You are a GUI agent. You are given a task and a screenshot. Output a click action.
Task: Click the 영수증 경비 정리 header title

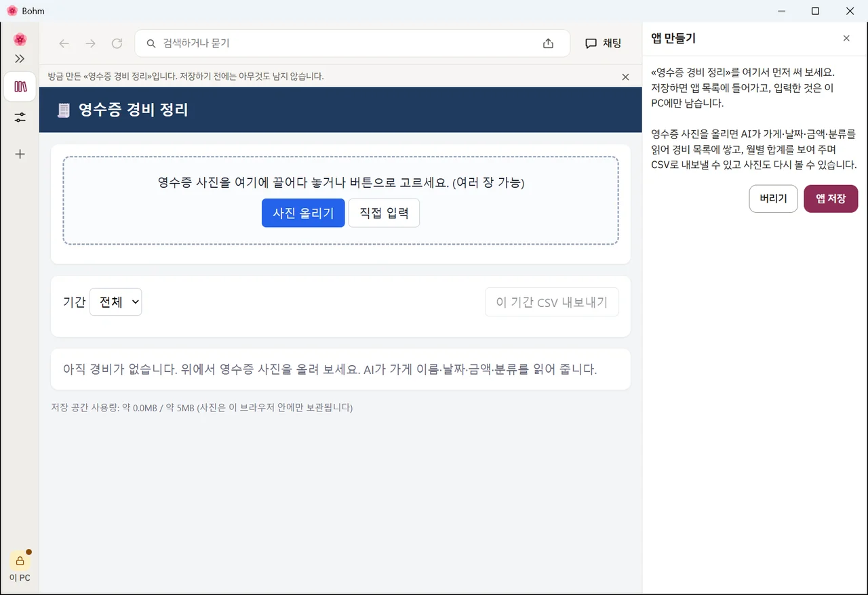point(133,110)
